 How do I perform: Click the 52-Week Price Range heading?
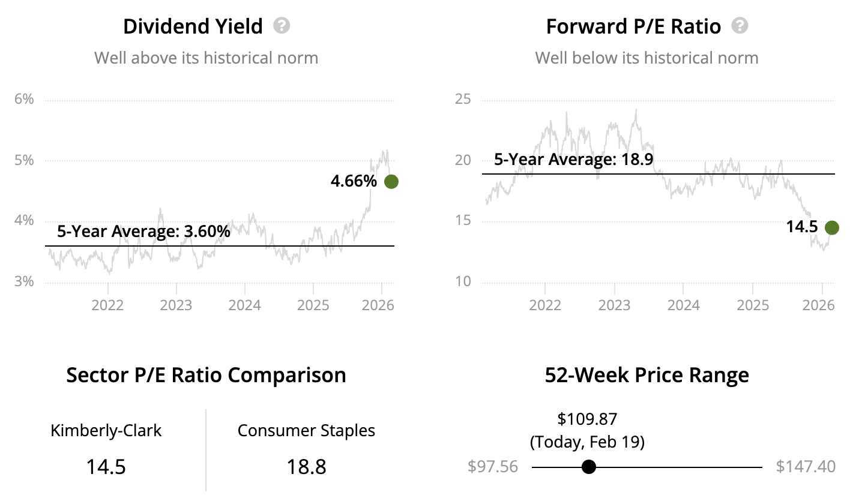point(647,375)
